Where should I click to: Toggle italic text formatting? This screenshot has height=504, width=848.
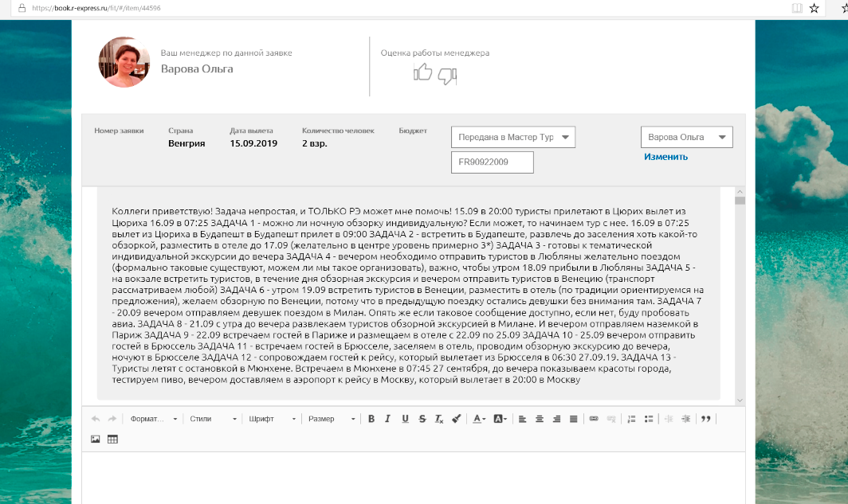[x=388, y=419]
